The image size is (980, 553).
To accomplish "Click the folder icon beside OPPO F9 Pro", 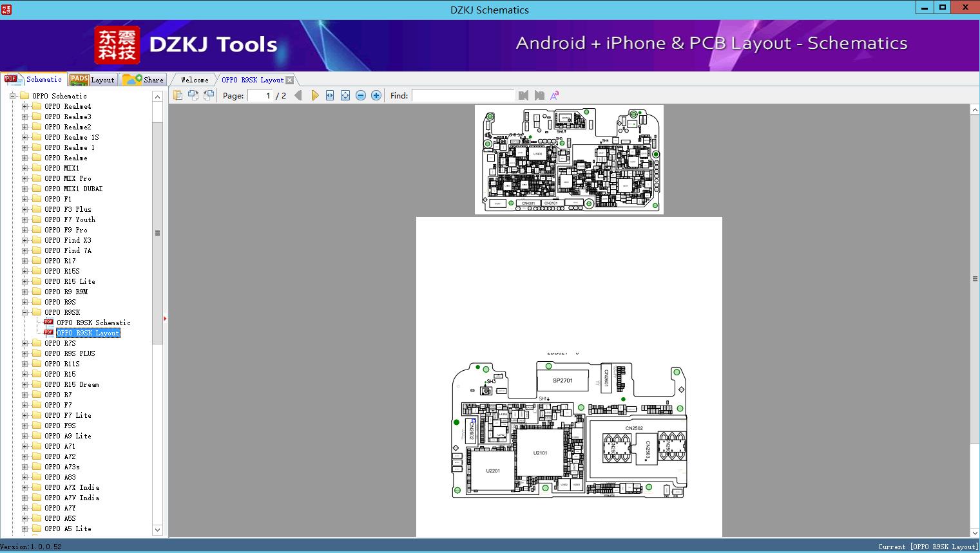I will [37, 230].
